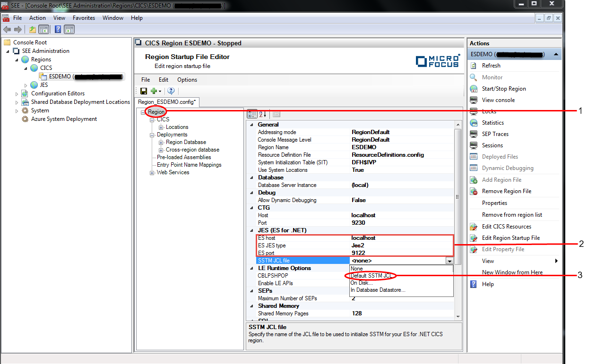Click the green plus Add icon
Screen dimensions: 605x364
click(x=154, y=91)
